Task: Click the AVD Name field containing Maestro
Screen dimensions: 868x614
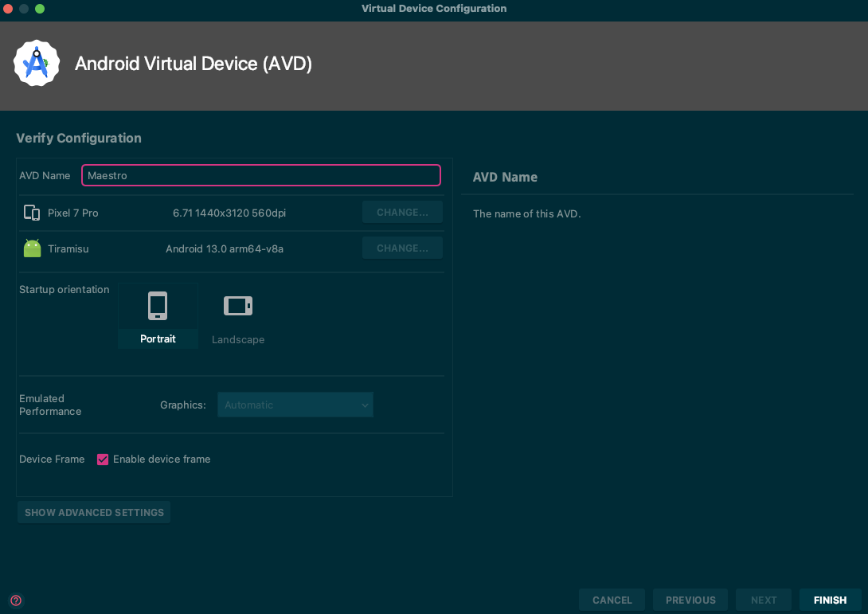Action: coord(261,175)
